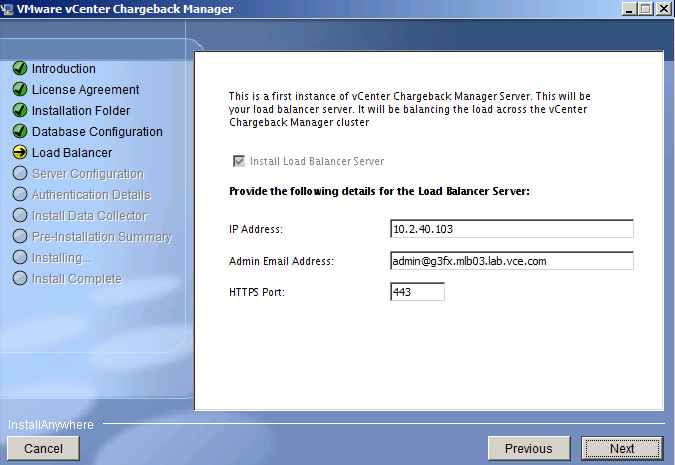Select the Install Complete step label
This screenshot has width=675, height=465.
(77, 279)
